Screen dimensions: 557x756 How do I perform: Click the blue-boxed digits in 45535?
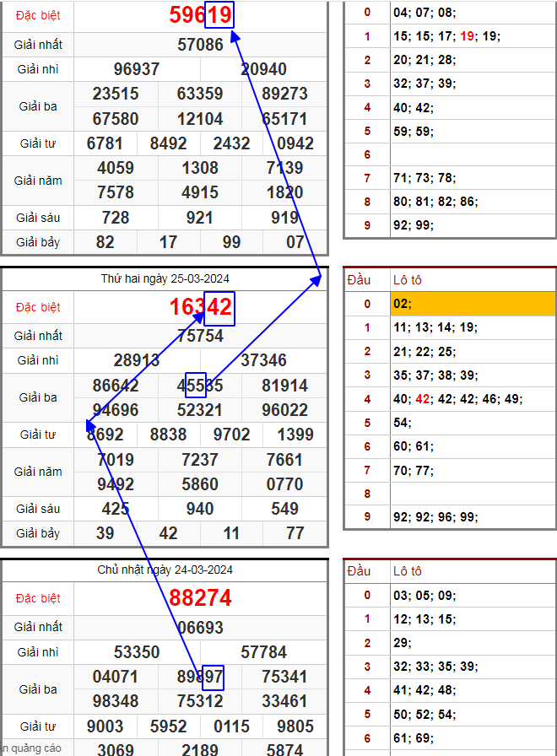(196, 386)
